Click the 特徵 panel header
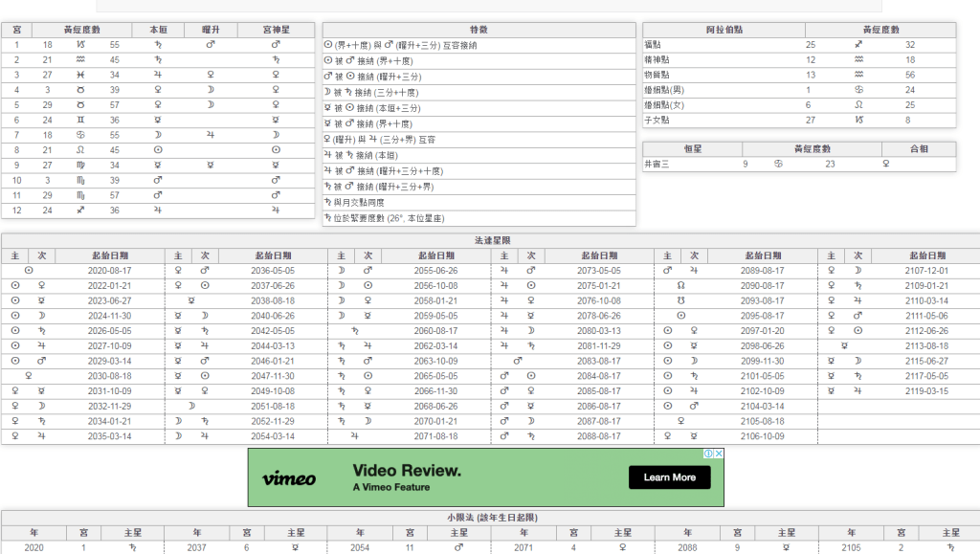Image resolution: width=980 pixels, height=554 pixels. 479,30
